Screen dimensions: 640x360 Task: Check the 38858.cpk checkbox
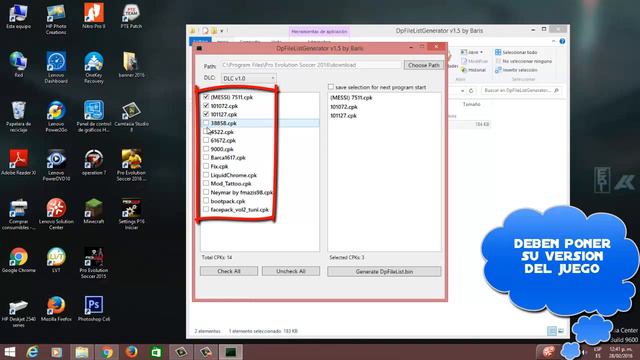point(206,122)
